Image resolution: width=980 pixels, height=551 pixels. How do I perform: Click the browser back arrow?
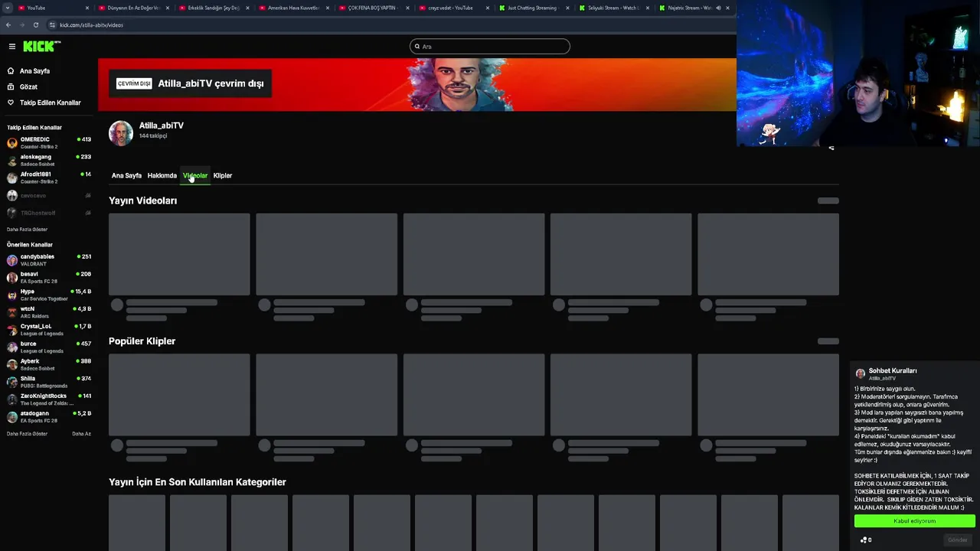coord(8,24)
